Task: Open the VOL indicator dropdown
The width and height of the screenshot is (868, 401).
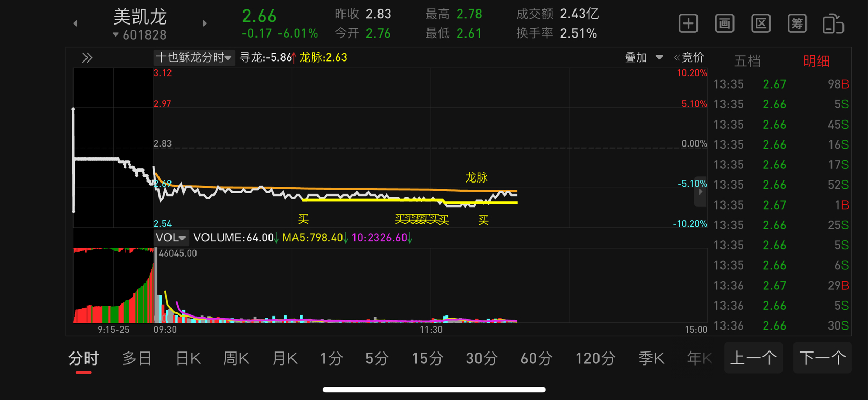Action: tap(171, 238)
